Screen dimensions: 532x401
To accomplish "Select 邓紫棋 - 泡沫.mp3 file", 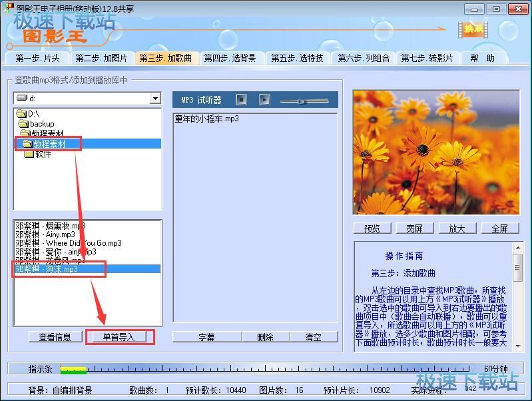I will 87,269.
